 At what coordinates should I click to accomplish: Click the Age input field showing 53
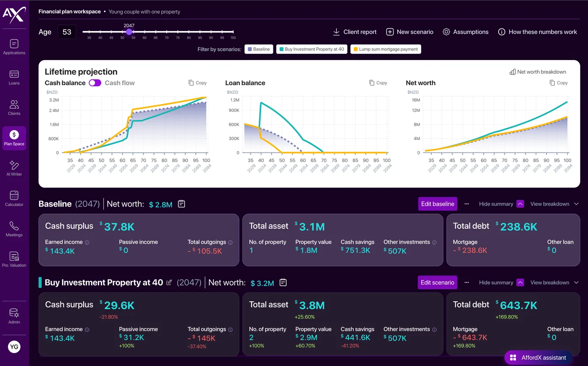pyautogui.click(x=67, y=32)
